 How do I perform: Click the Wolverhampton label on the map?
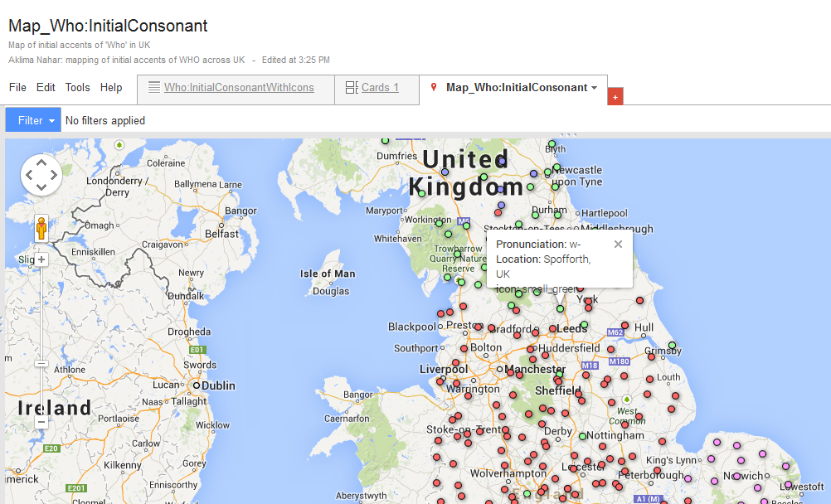point(508,473)
